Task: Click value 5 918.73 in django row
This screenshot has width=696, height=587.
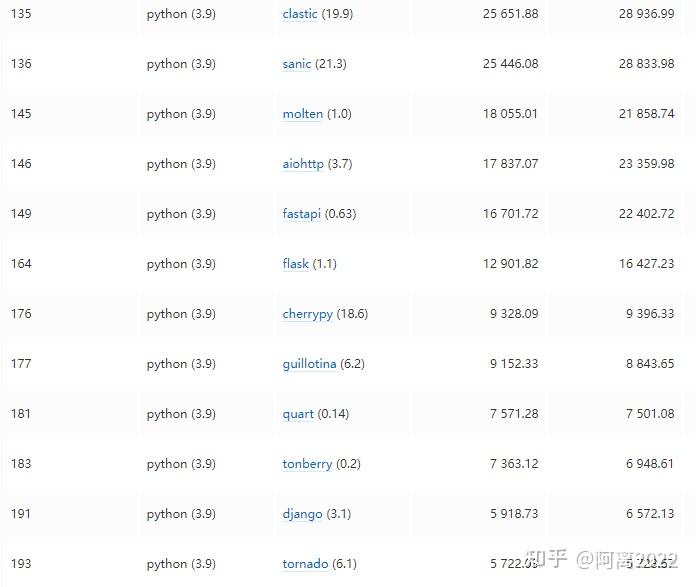Action: click(514, 514)
